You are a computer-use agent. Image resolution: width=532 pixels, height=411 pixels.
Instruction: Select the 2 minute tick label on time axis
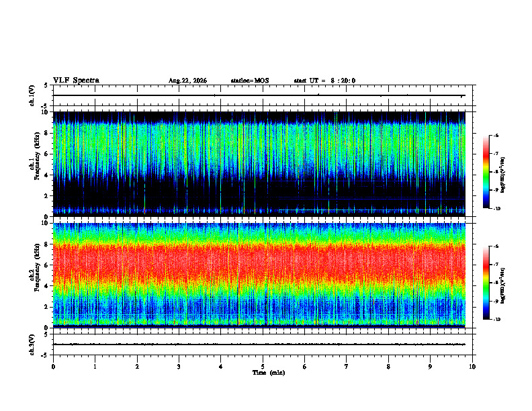137,367
